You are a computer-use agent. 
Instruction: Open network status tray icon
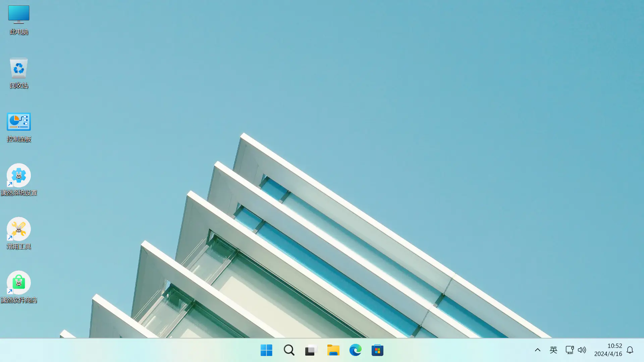point(569,350)
